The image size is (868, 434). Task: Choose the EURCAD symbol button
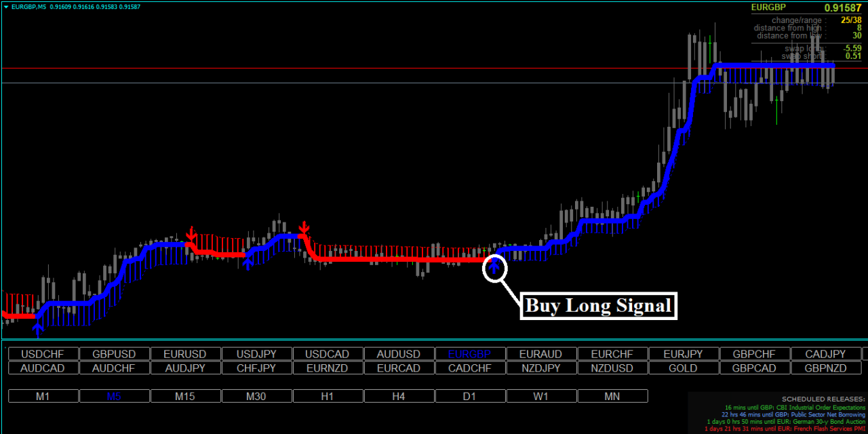tap(399, 368)
